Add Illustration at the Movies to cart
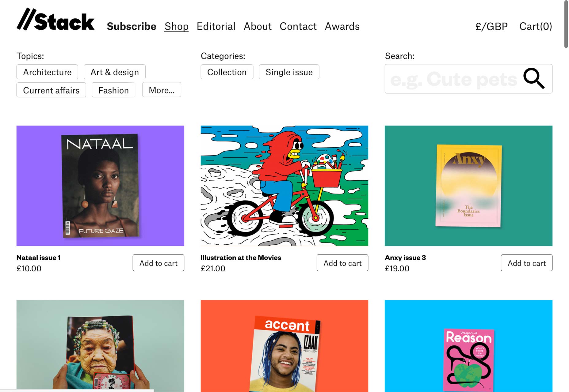 point(342,263)
